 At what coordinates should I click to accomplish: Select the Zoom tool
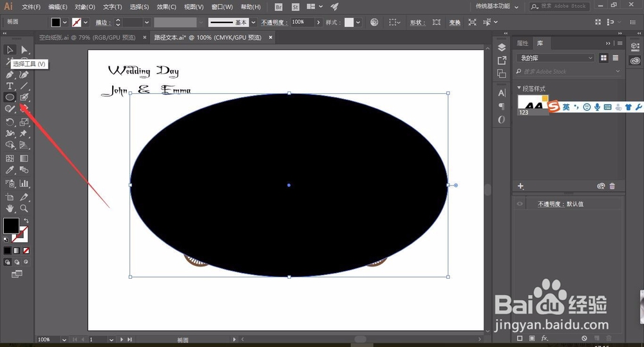point(24,209)
